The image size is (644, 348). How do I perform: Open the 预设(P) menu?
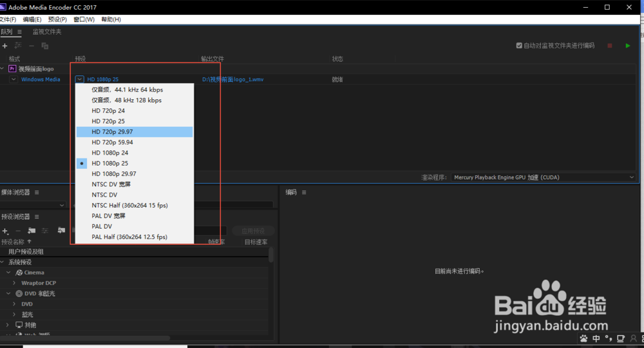point(57,19)
